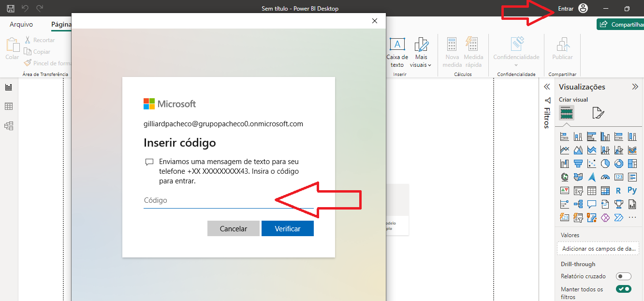Image resolution: width=644 pixels, height=301 pixels.
Task: Click the Compartilhar button
Action: click(x=620, y=24)
